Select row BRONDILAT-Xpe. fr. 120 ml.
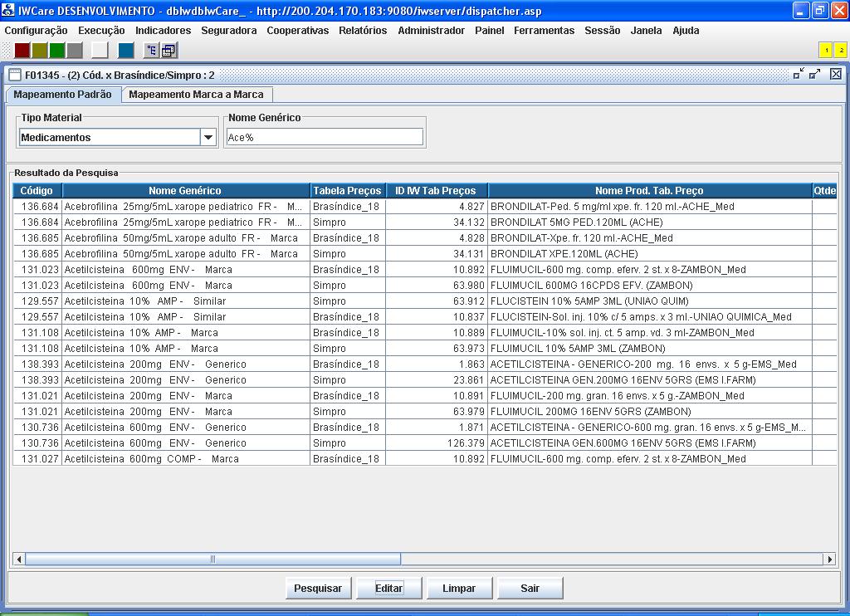 tap(424, 238)
